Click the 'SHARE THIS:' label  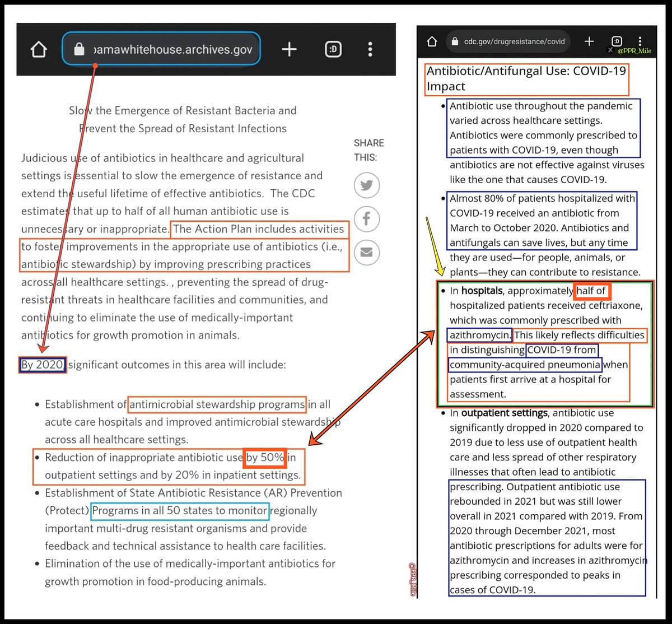click(x=369, y=150)
